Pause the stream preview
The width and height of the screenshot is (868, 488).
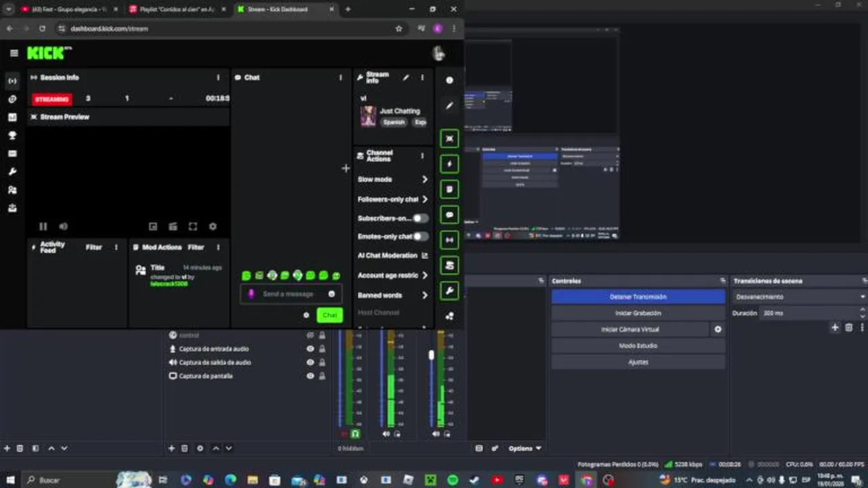[x=43, y=226]
